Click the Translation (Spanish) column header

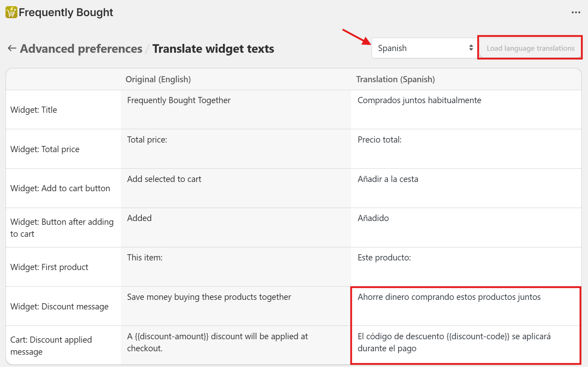coord(395,79)
